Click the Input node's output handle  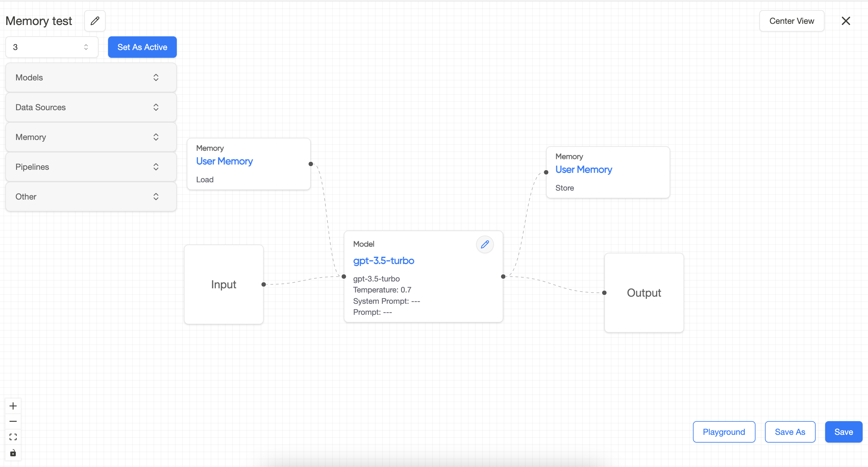coord(263,285)
